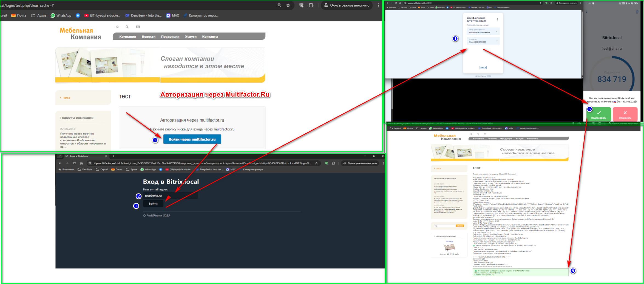Click the browser extensions puzzle icon

tap(311, 5)
